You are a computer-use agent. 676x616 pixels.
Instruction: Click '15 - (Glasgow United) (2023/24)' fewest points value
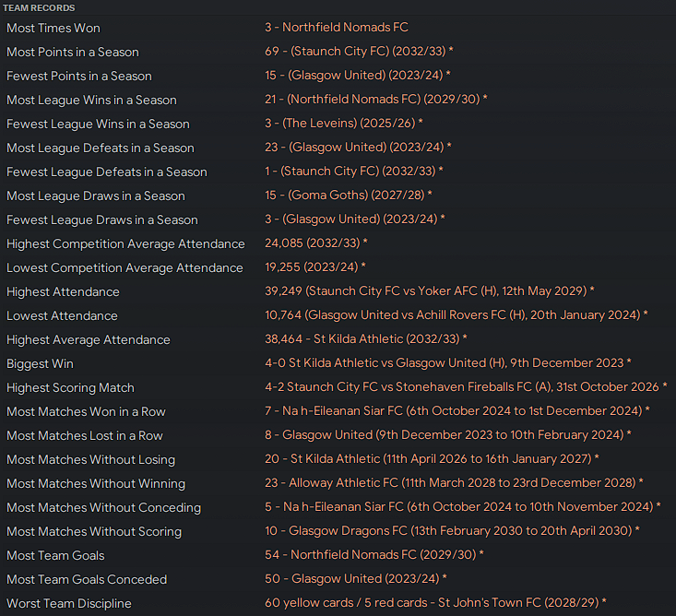[x=358, y=76]
